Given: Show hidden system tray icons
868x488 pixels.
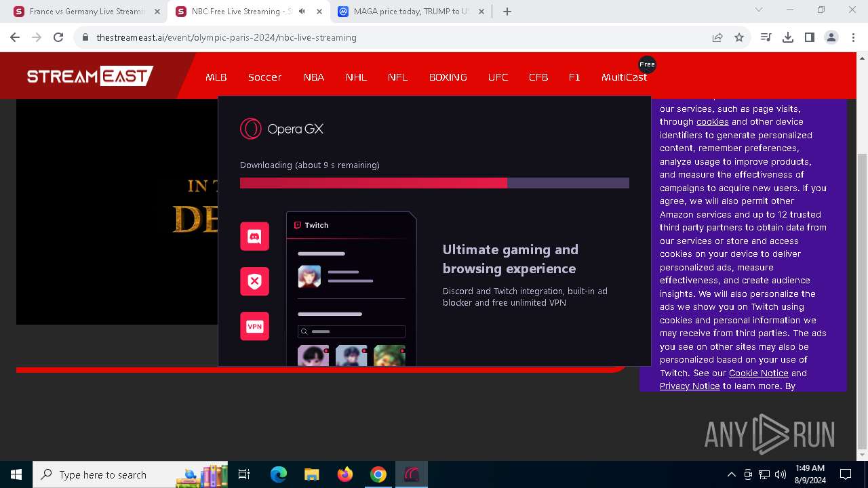Looking at the screenshot, I should (x=731, y=474).
